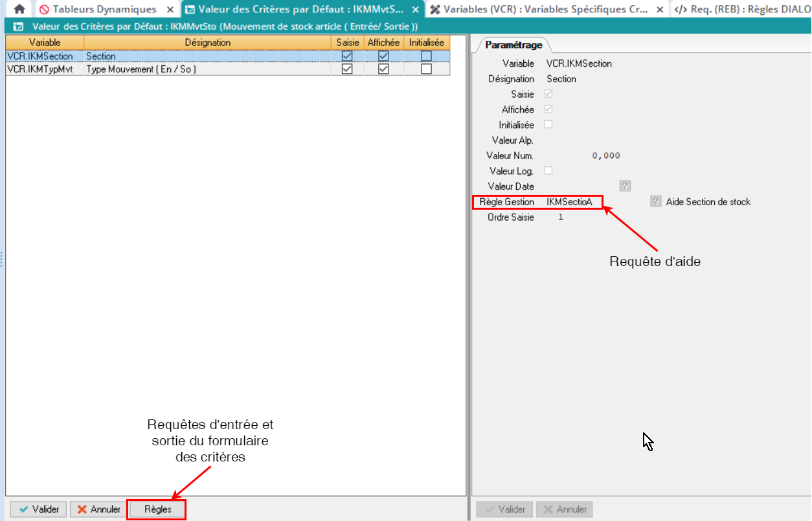
Task: Click the Règle Gestion field IKMSectioA
Action: (x=569, y=202)
